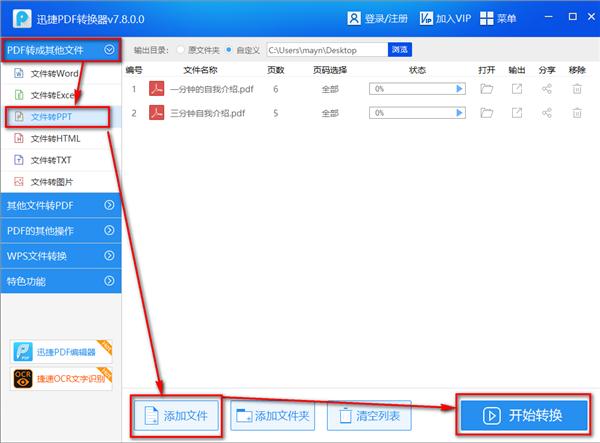Click the 迅捷PDF转换器 app logo

(x=22, y=18)
